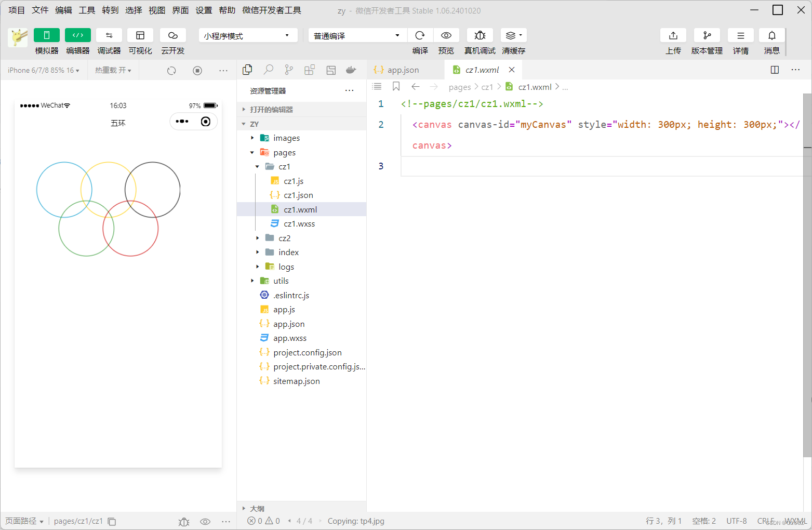Screen dimensions: 812x530
Task: Expand the logs folder
Action: tap(301, 267)
